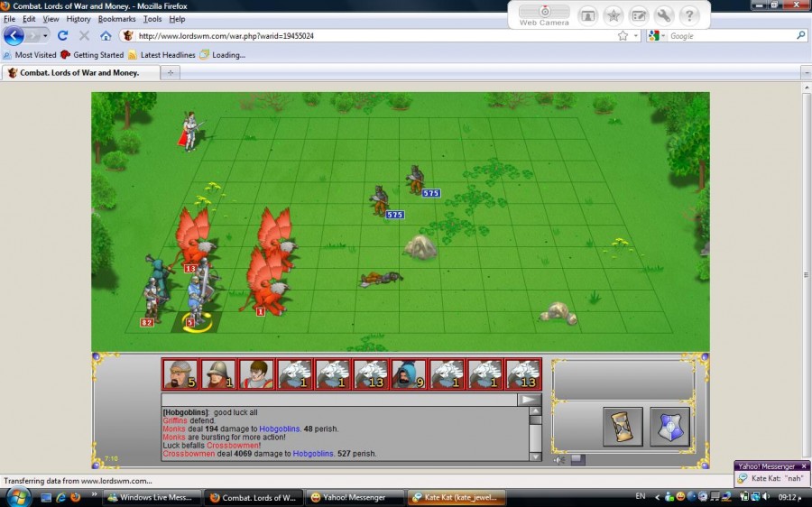Viewport: 812px width, 507px height.
Task: List all tabs dropdown arrow
Action: (806, 73)
